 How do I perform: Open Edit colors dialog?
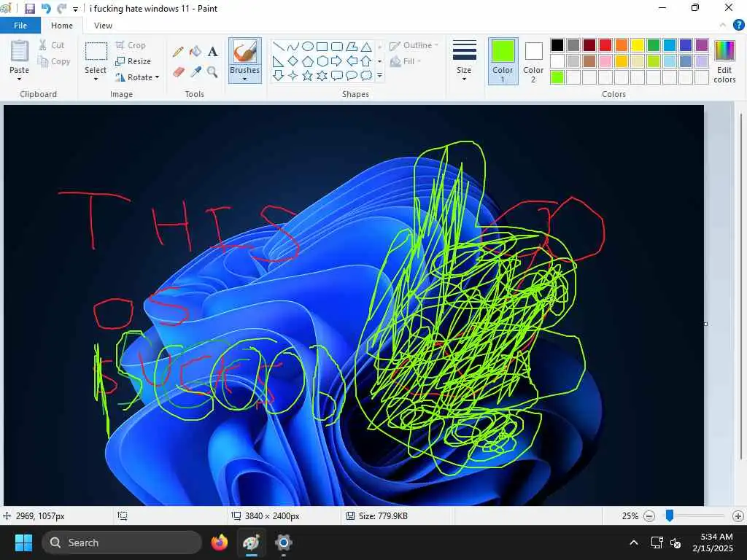724,61
